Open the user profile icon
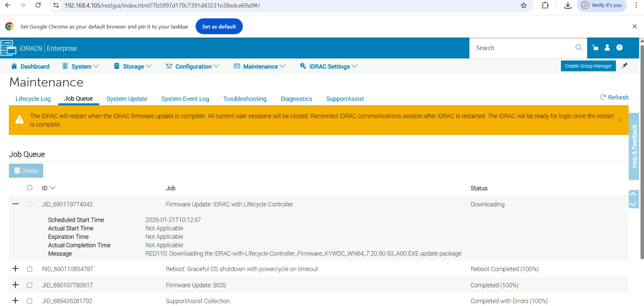 [x=607, y=47]
